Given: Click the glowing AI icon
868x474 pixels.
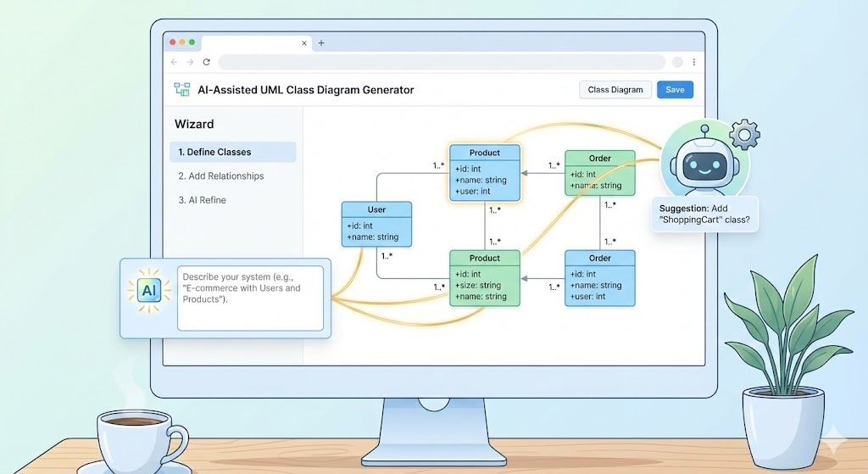Looking at the screenshot, I should point(148,291).
